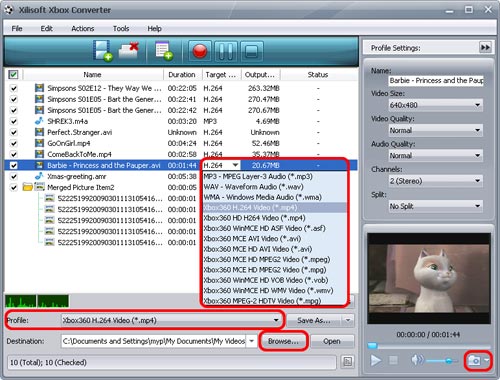Screen dimensions: 500x380
Task: Click the folder icon of Merged Picture Item2
Action: coord(28,187)
